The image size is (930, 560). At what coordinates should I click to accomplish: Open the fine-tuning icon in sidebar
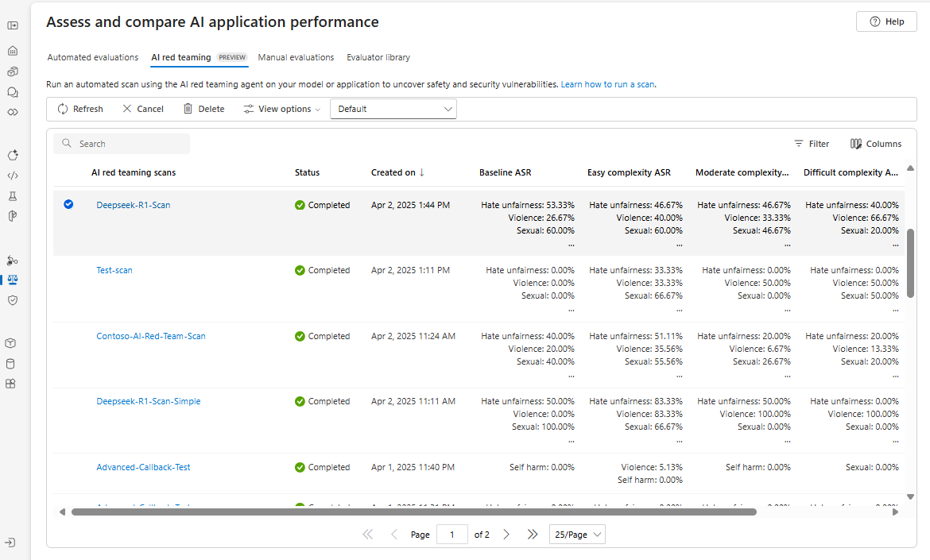tap(13, 155)
